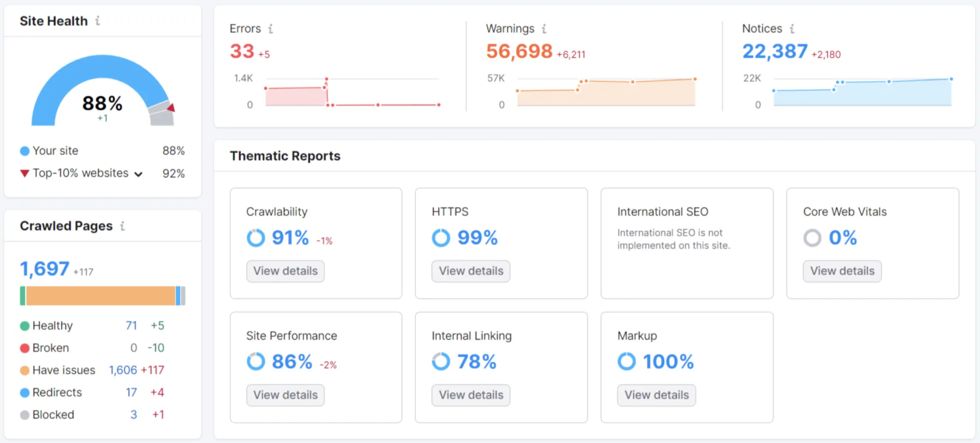Viewport: 980px width, 443px height.
Task: Click the green Healthy legend dot
Action: [x=25, y=326]
